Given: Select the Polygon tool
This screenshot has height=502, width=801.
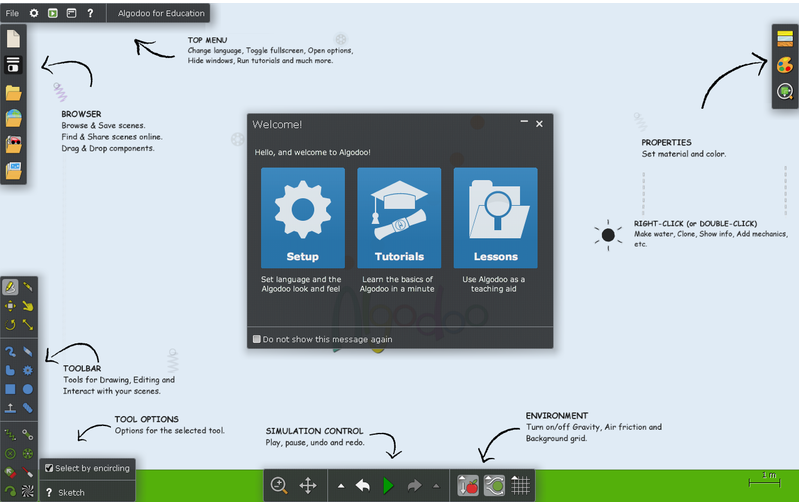Looking at the screenshot, I should [10, 370].
